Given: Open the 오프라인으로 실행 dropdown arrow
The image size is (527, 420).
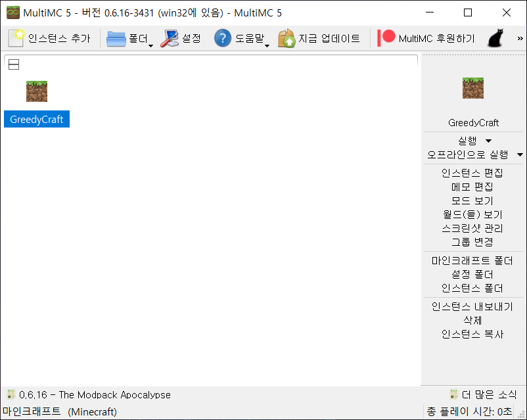Looking at the screenshot, I should pos(520,154).
